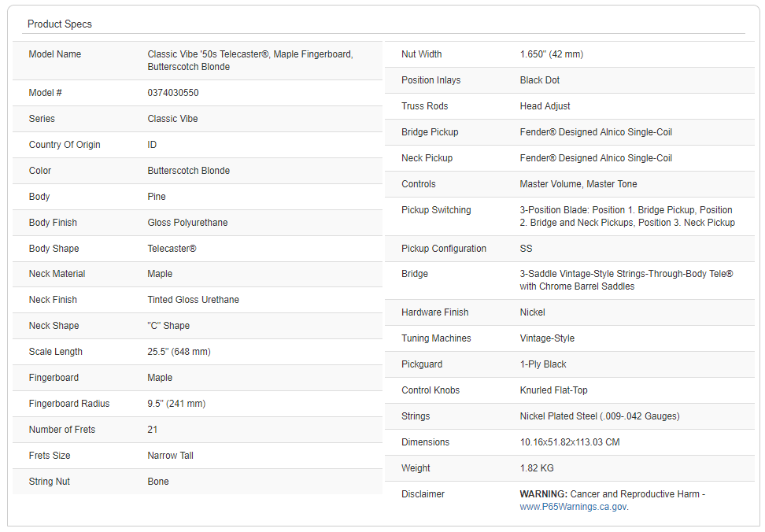Select the model number 0374030550
The width and height of the screenshot is (765, 532).
pyautogui.click(x=173, y=93)
